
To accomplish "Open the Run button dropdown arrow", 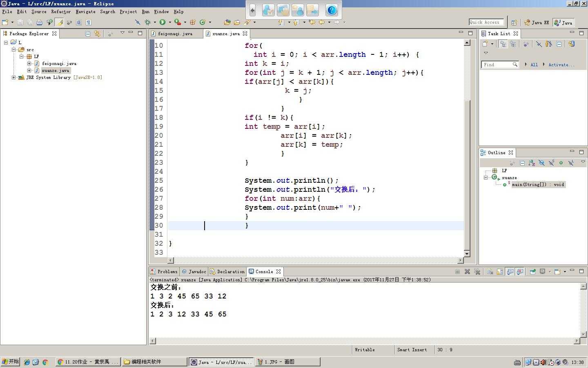I will [170, 22].
